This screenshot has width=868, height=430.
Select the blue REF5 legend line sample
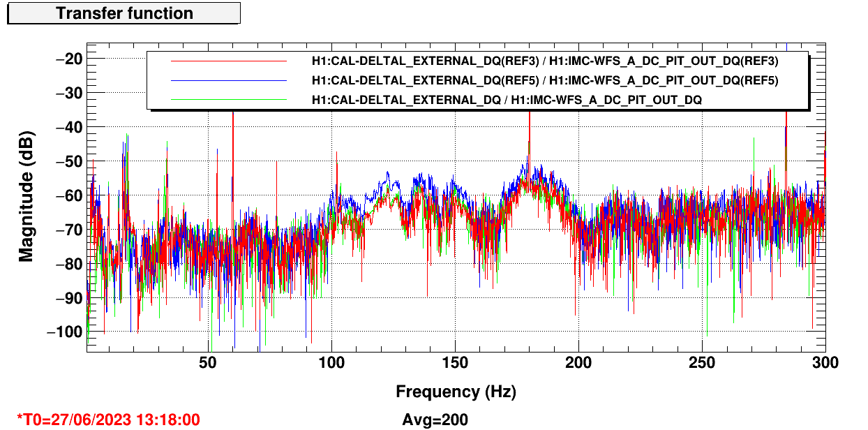229,81
